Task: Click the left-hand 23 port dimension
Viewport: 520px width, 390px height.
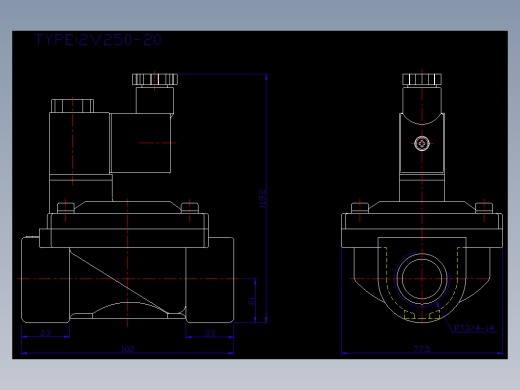Action: [x=46, y=333]
